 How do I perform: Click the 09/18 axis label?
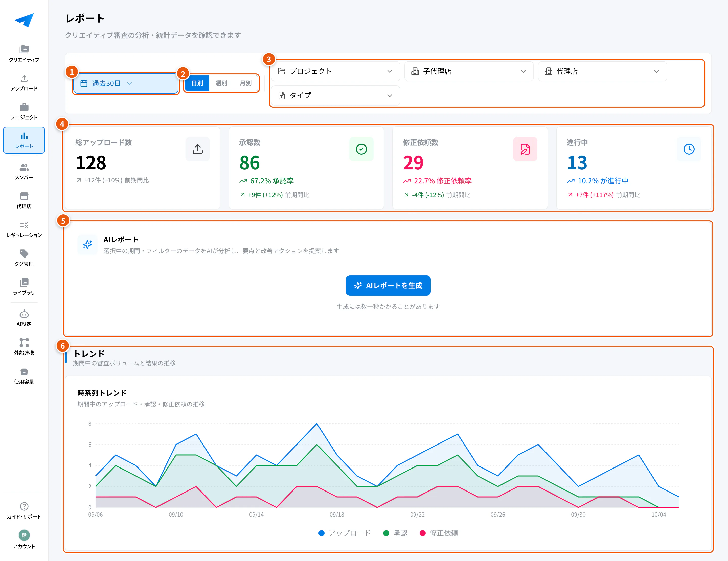tap(337, 515)
